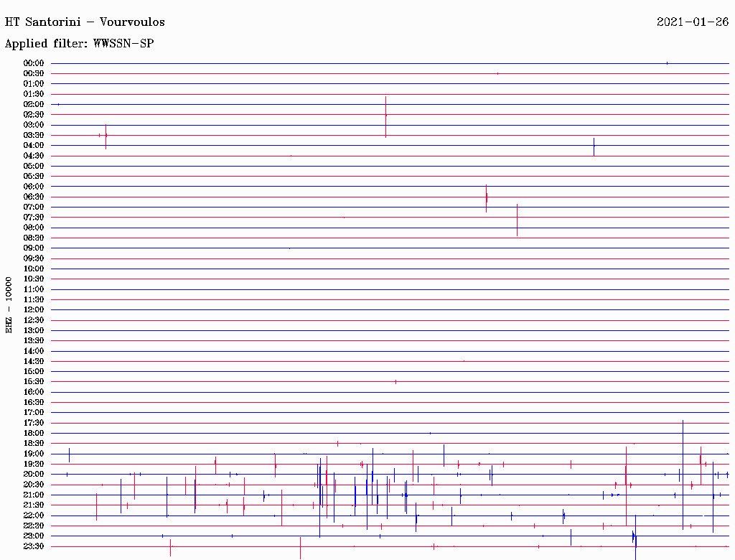The height and width of the screenshot is (560, 735).
Task: Select the 14:30 time label
Action: click(x=34, y=361)
